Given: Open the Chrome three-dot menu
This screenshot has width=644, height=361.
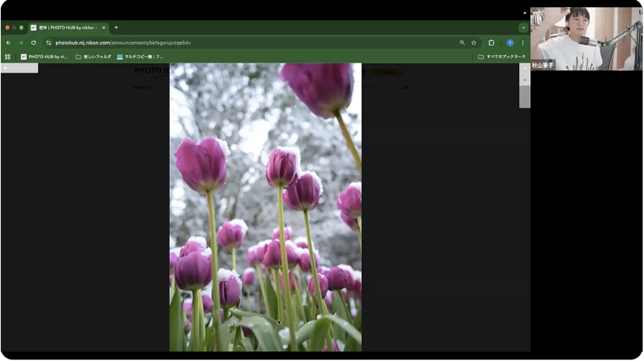Looking at the screenshot, I should click(x=522, y=43).
